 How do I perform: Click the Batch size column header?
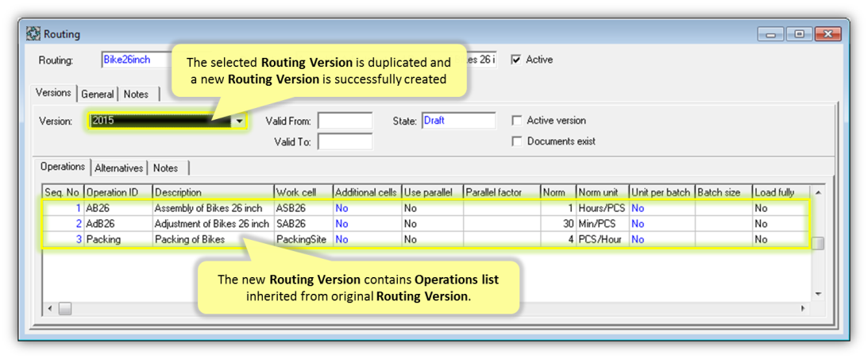723,192
